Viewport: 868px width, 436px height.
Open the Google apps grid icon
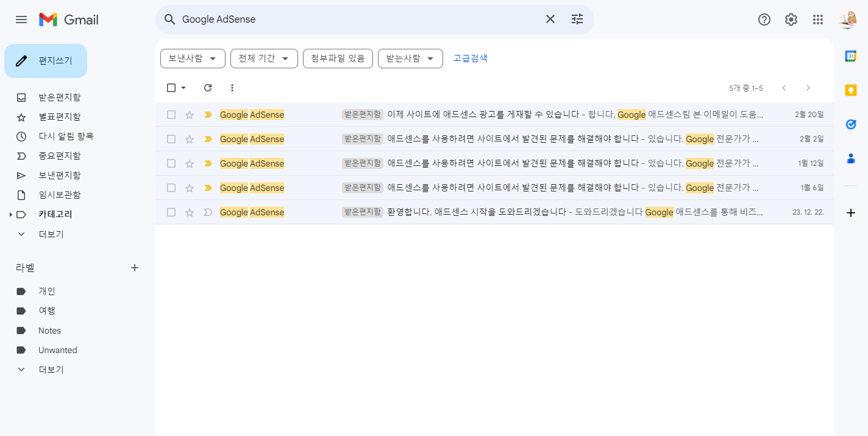818,20
